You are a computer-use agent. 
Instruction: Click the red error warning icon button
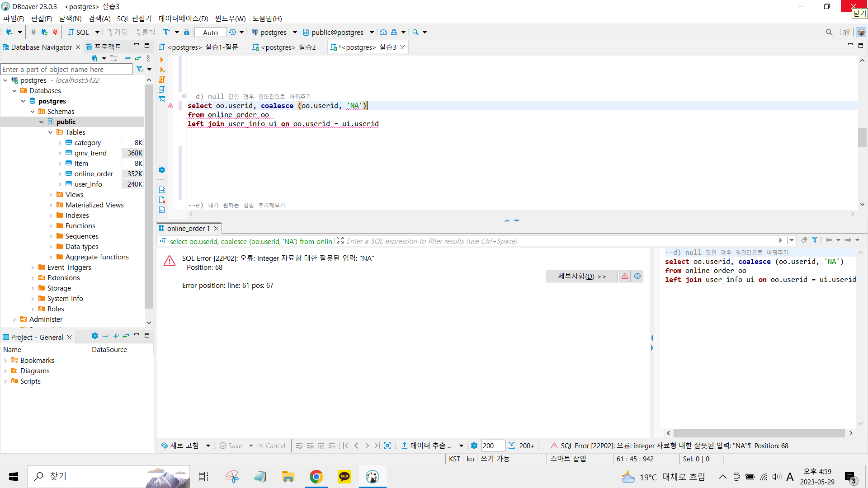point(624,276)
